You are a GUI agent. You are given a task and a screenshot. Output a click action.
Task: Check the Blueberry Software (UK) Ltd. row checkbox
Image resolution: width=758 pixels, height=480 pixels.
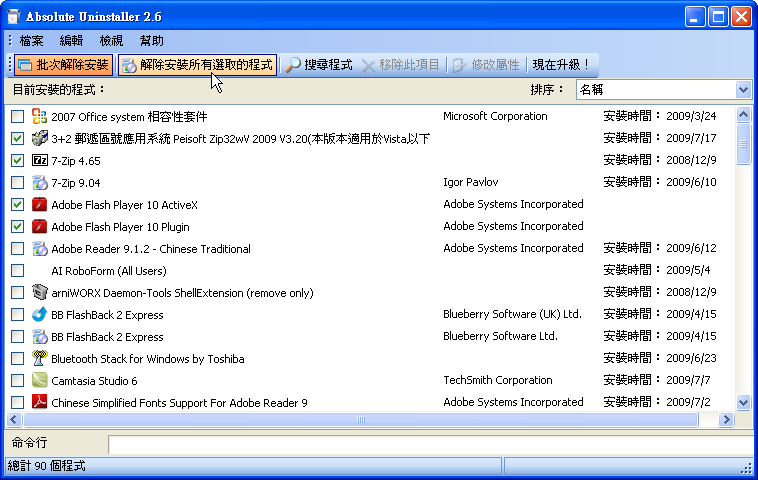point(17,315)
